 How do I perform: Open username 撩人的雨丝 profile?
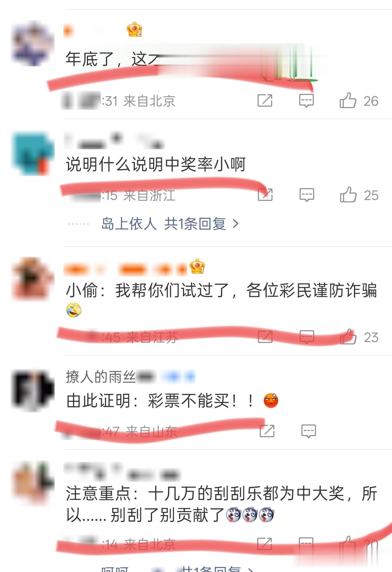101,377
